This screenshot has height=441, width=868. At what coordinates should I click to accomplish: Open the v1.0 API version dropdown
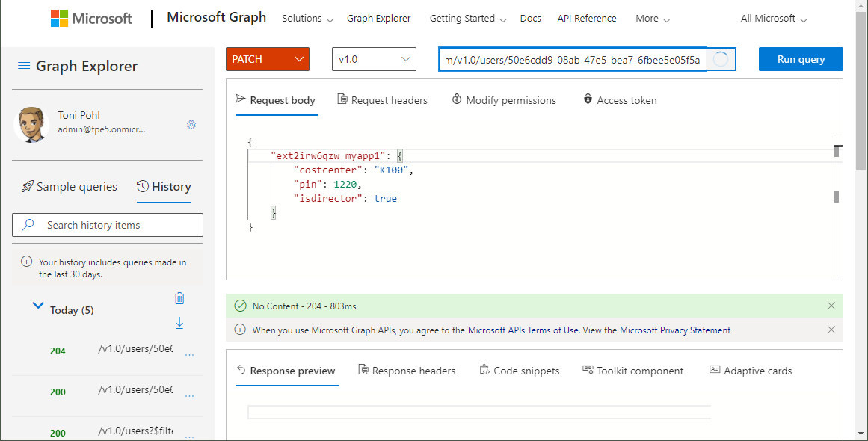pyautogui.click(x=373, y=59)
